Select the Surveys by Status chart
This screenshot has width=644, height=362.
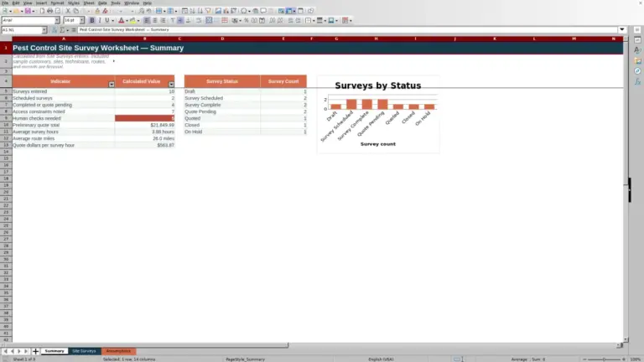pos(378,114)
